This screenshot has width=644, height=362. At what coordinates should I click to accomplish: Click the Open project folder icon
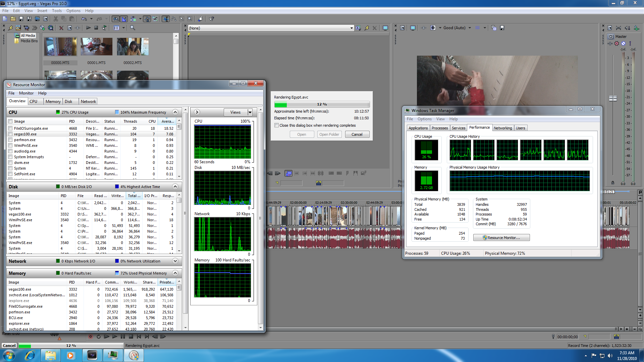point(13,19)
